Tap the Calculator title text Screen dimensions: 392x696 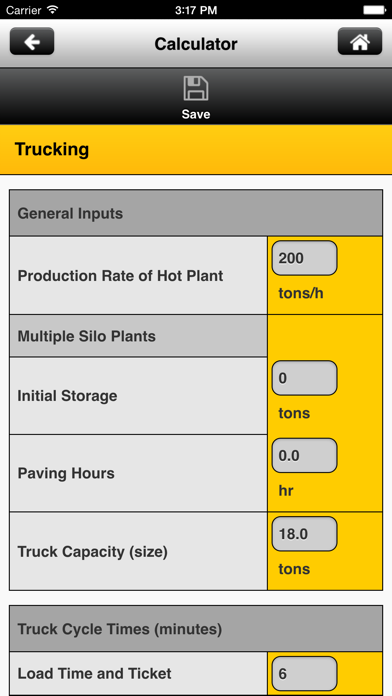pyautogui.click(x=196, y=44)
